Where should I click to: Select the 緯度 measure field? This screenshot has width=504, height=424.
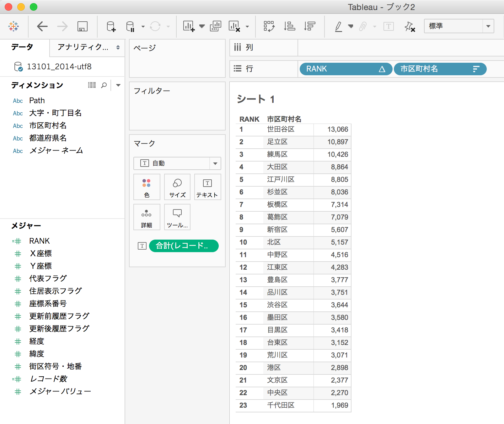[37, 354]
